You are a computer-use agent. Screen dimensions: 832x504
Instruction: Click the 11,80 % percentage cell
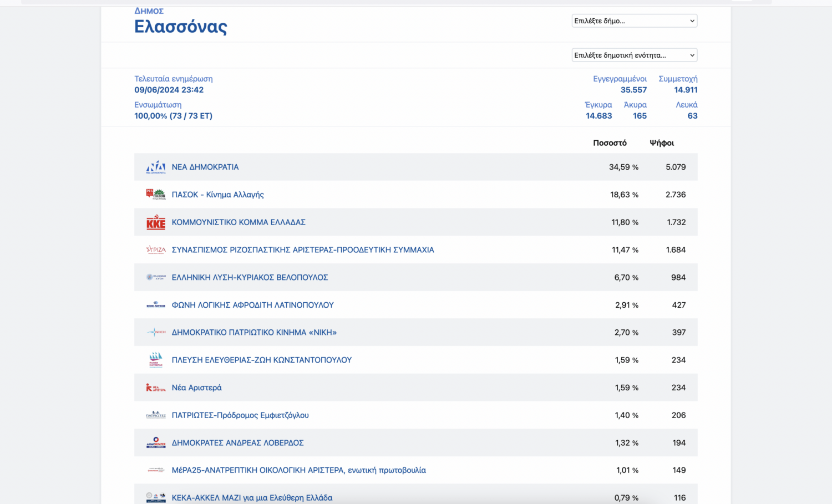(x=625, y=222)
